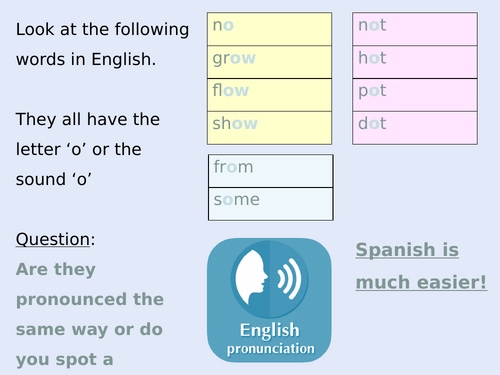Click the yellow 'show' word cell
500x375 pixels.
coord(269,128)
